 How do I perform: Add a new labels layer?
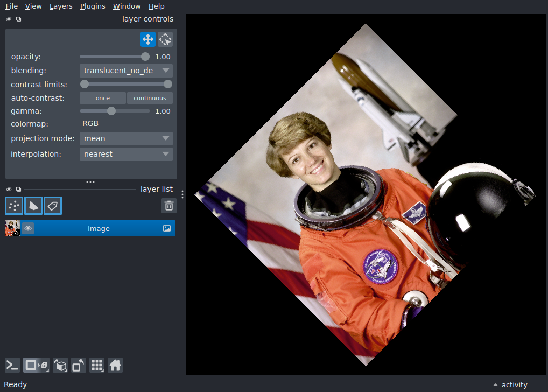[x=53, y=206]
